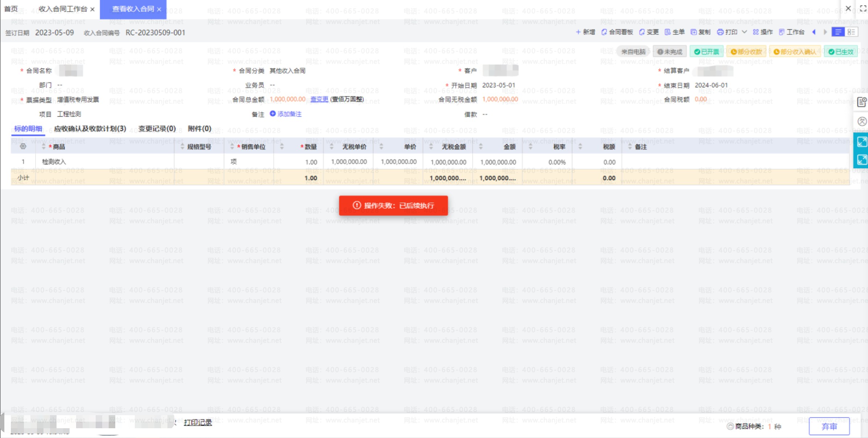
Task: Close the 查看收入合同 tab
Action: coord(159,9)
